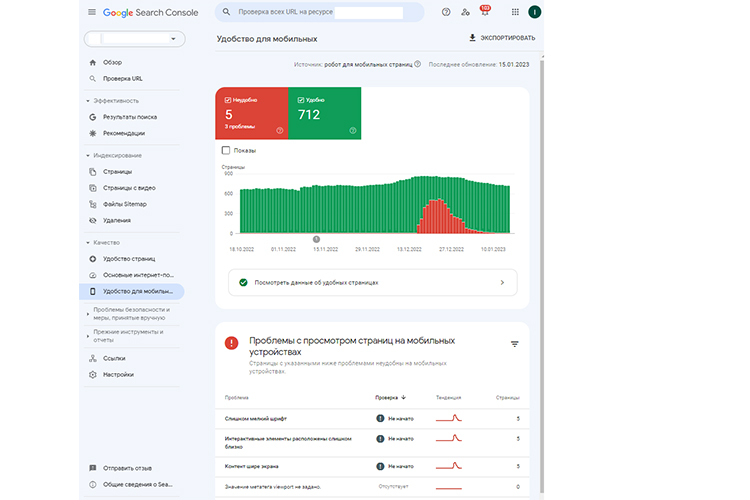Open notifications bell with 103 badge
The height and width of the screenshot is (500, 750).
point(485,11)
